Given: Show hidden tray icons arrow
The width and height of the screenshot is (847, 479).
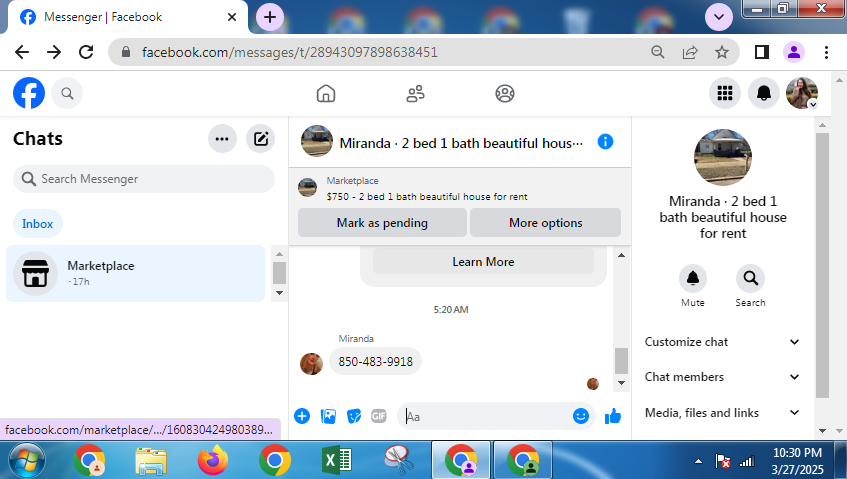Looking at the screenshot, I should pos(698,461).
